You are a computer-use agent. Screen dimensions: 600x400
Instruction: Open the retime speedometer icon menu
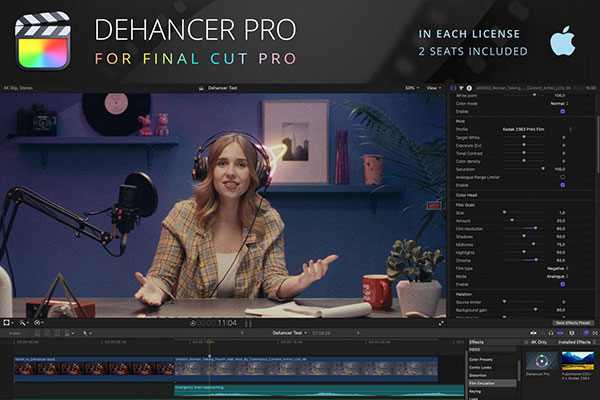38,323
